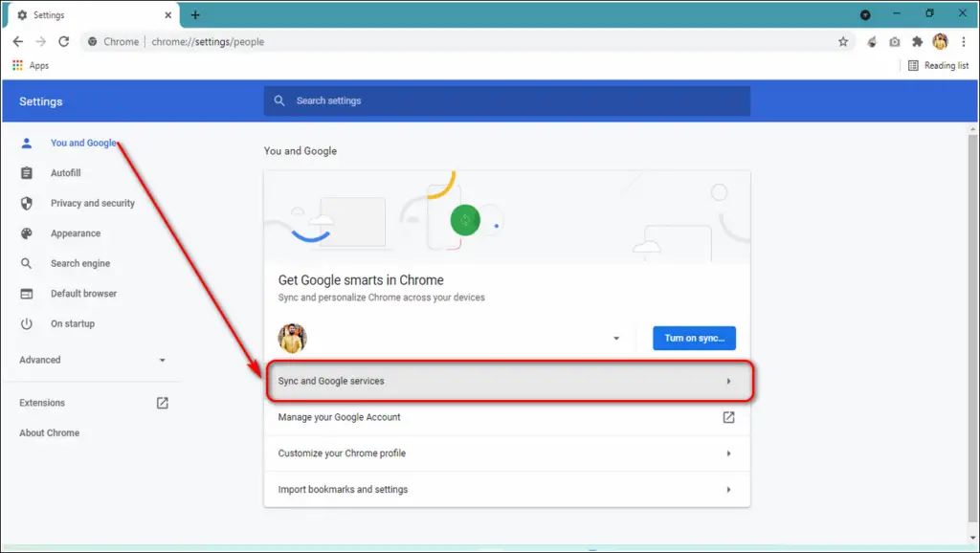Select the Settings browser tab

(x=94, y=15)
